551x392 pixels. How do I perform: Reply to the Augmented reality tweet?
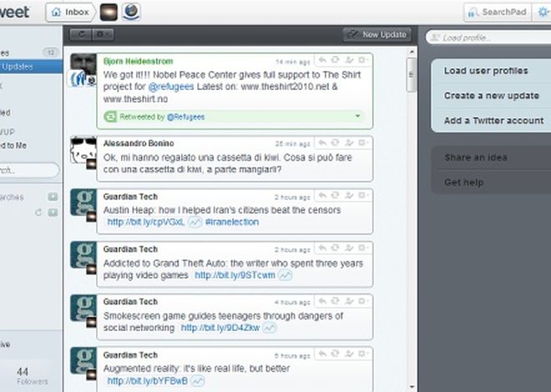[322, 354]
